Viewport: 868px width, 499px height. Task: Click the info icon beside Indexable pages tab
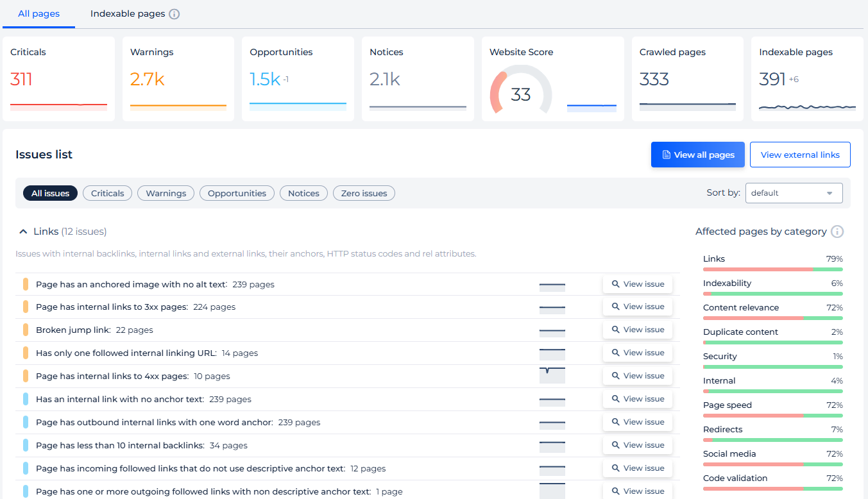(174, 13)
